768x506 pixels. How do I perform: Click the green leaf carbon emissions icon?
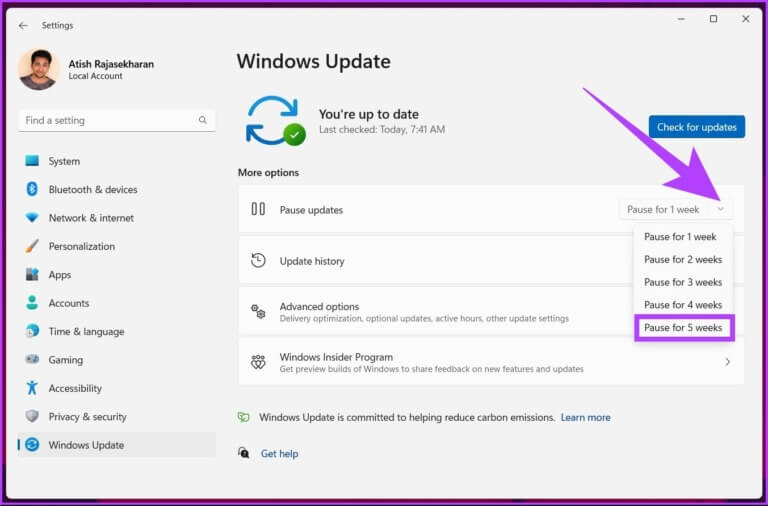(x=243, y=417)
